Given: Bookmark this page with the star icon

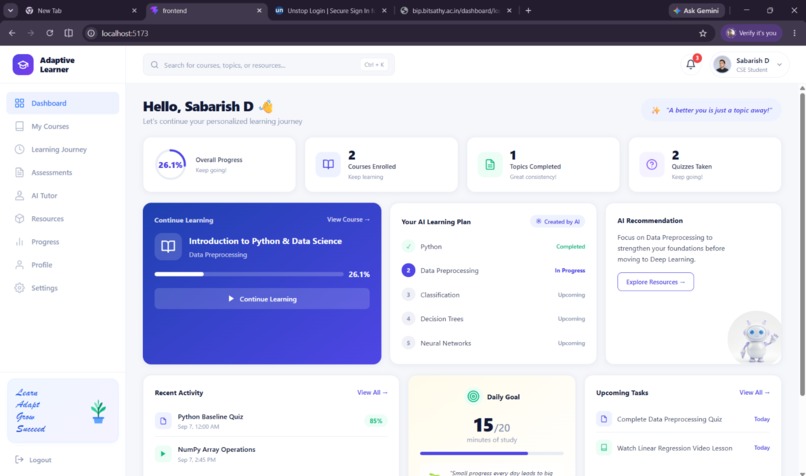Looking at the screenshot, I should (703, 33).
